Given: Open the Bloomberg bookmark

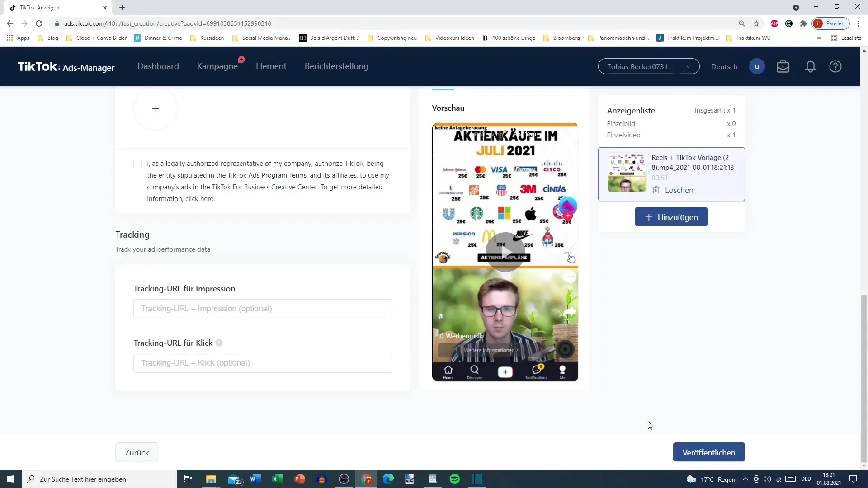Looking at the screenshot, I should pos(561,38).
